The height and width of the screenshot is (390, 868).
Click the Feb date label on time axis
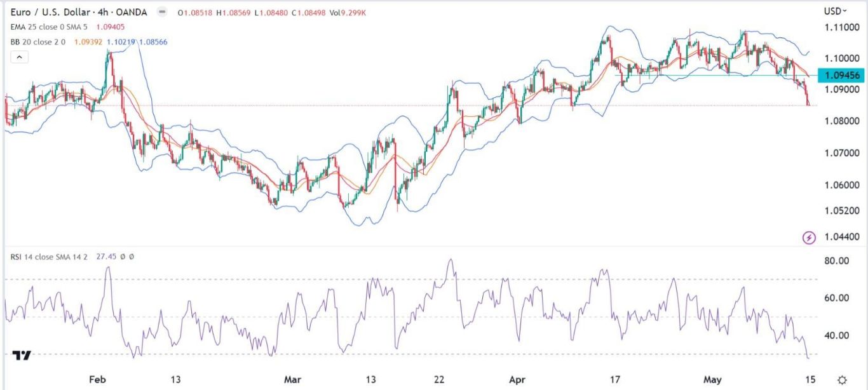click(x=97, y=379)
